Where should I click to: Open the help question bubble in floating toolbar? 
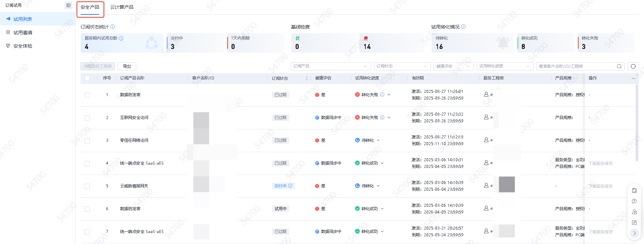tap(634, 201)
